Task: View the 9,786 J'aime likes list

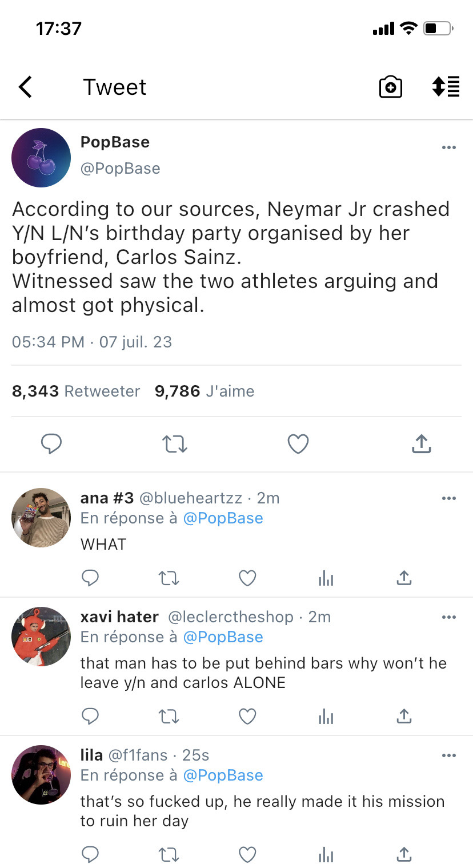Action: click(204, 391)
